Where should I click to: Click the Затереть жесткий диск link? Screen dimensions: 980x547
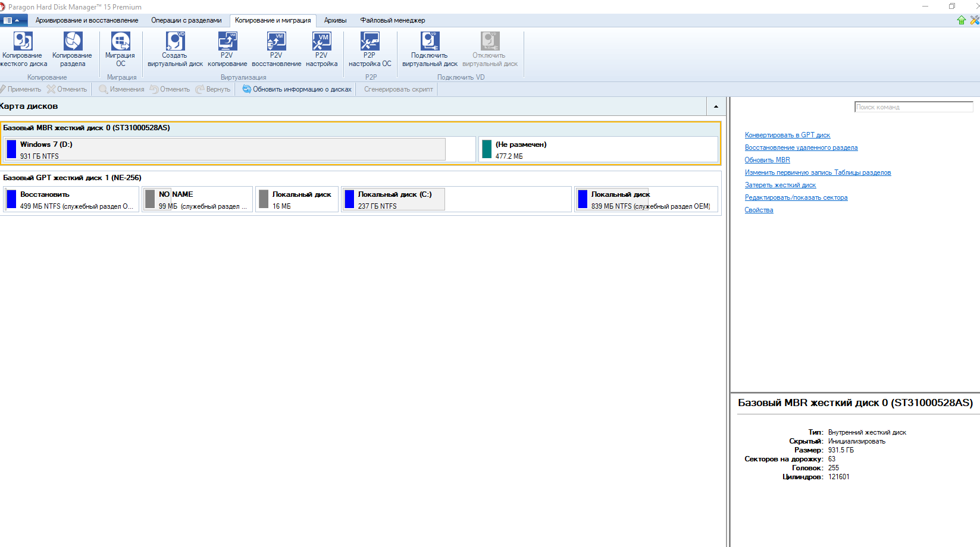pos(780,185)
